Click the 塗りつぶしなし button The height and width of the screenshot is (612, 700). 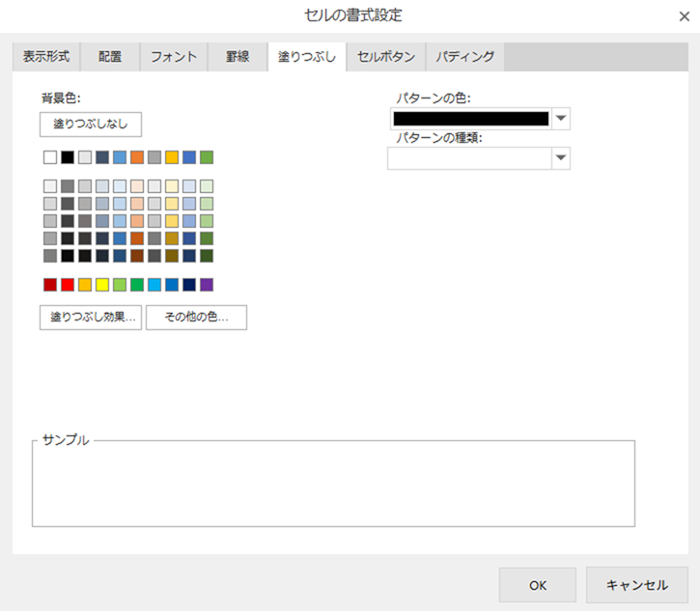coord(91,125)
